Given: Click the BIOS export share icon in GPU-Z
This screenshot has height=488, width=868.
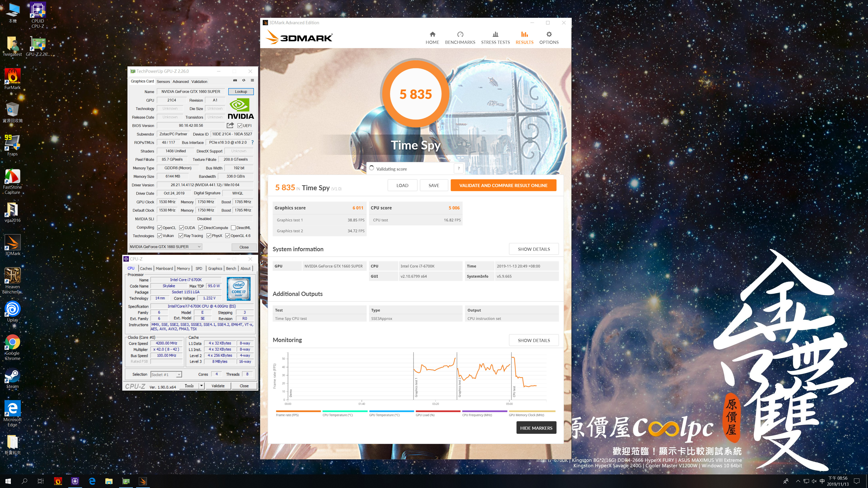Looking at the screenshot, I should pyautogui.click(x=230, y=125).
